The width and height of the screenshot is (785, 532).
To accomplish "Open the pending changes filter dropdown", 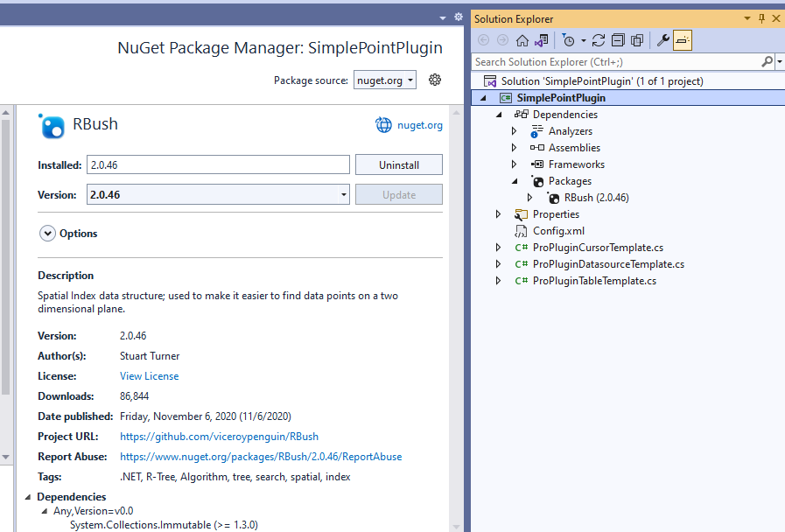I will 582,39.
